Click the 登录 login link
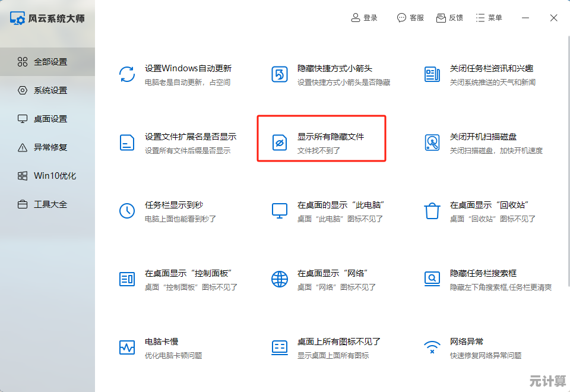This screenshot has height=392, width=570. pos(370,18)
